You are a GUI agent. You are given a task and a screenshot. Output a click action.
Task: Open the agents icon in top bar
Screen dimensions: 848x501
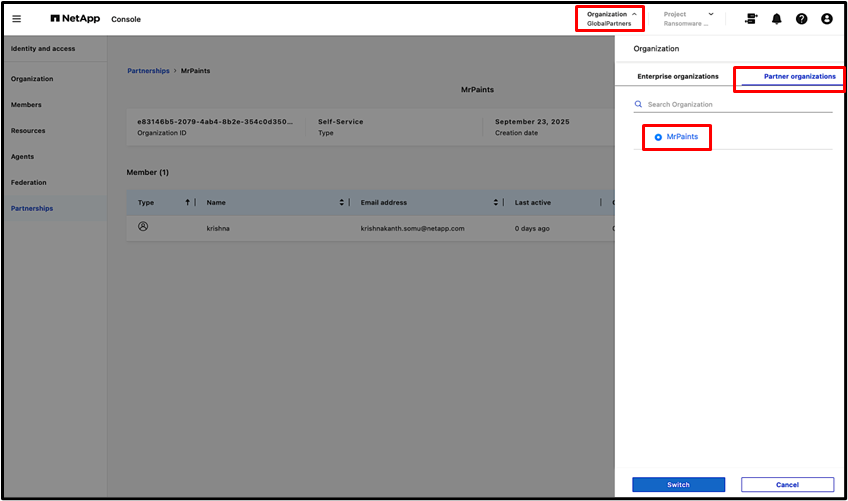pos(751,19)
